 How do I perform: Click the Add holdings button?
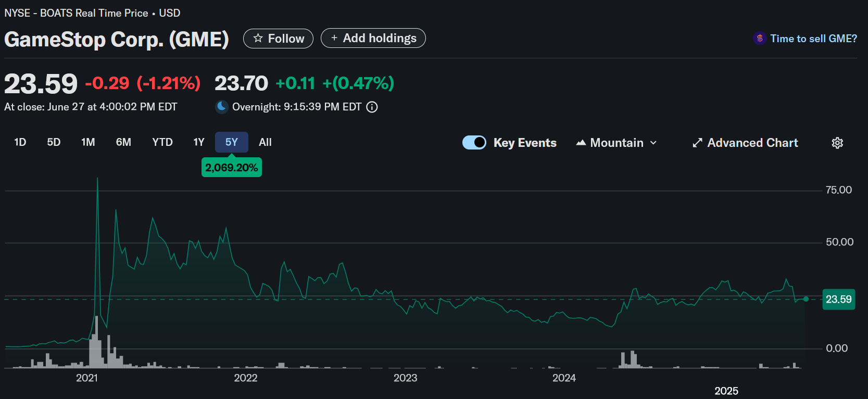coord(373,38)
